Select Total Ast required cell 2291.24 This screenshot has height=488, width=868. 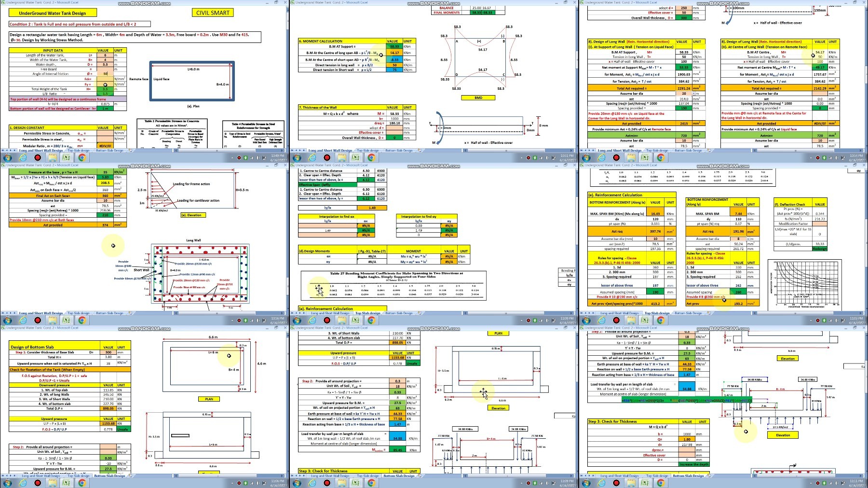click(x=684, y=88)
